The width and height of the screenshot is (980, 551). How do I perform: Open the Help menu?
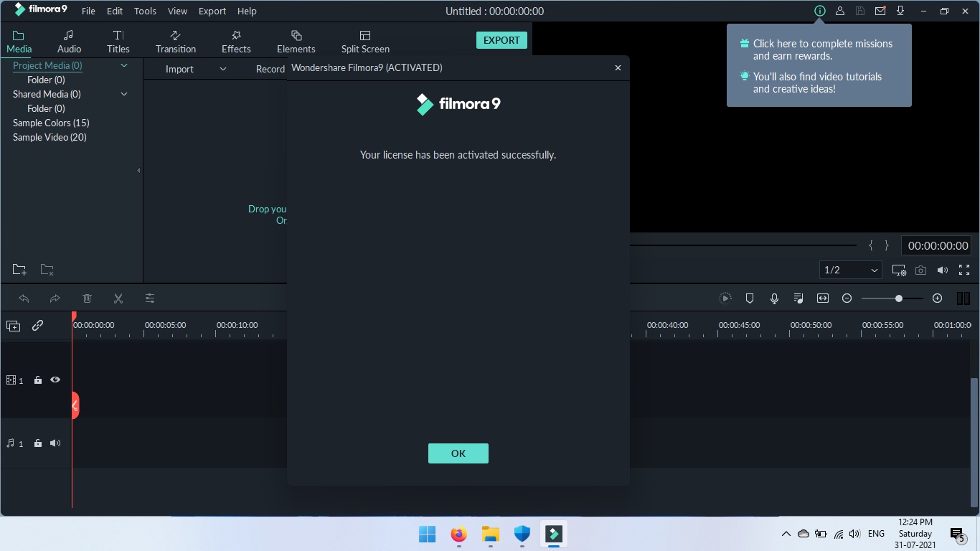tap(247, 11)
